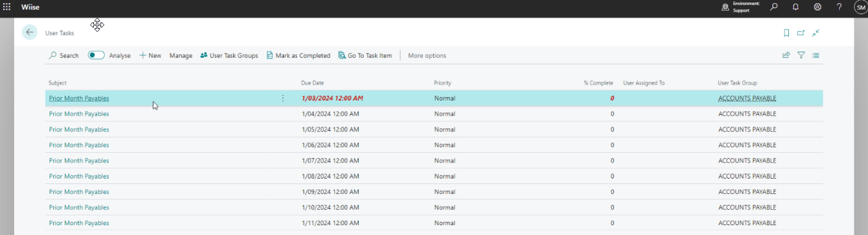Click the share icon

786,55
